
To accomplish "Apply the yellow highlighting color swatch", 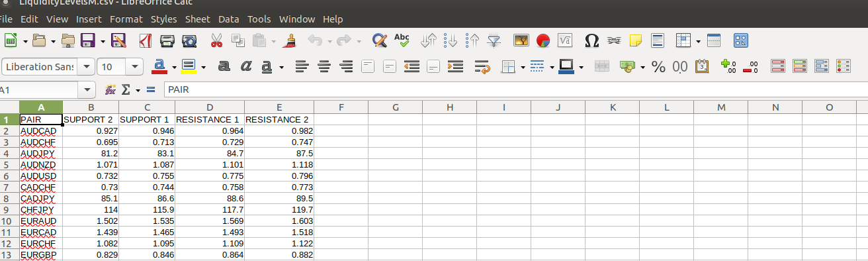I will [189, 66].
